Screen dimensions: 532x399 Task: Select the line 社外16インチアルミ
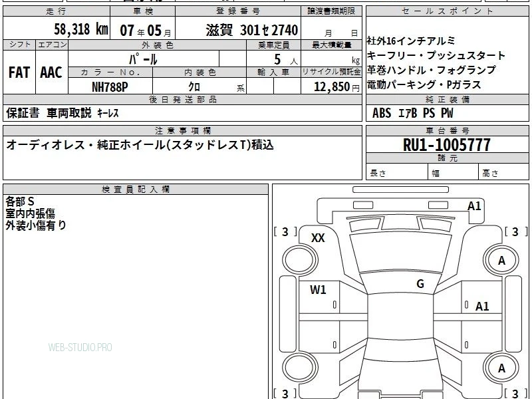pos(411,41)
